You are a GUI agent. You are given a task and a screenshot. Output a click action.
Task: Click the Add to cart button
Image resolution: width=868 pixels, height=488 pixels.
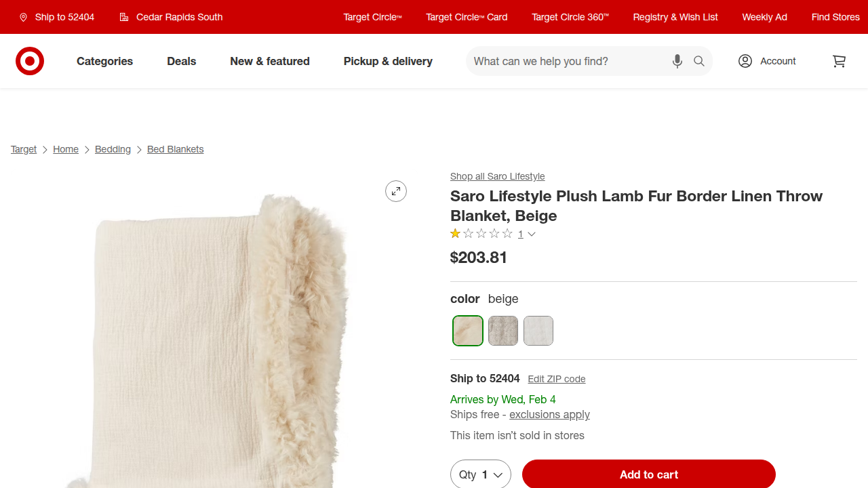(x=648, y=474)
